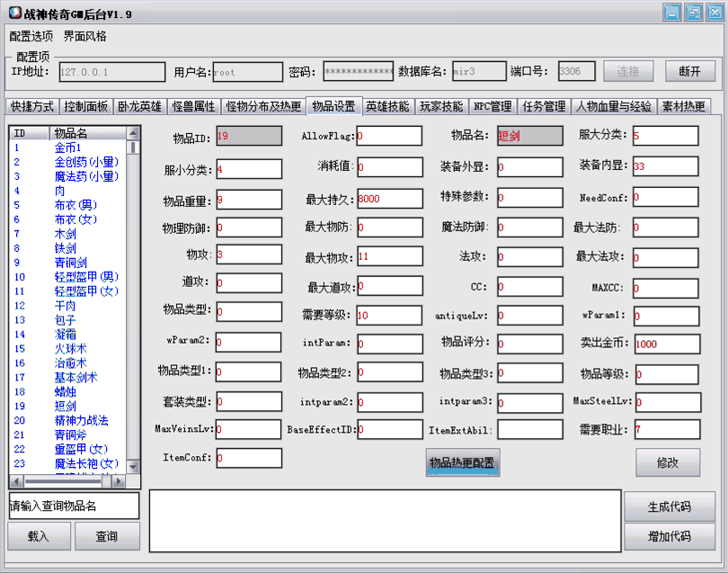The width and height of the screenshot is (728, 573).
Task: Click the 需要职业 field
Action: (667, 429)
